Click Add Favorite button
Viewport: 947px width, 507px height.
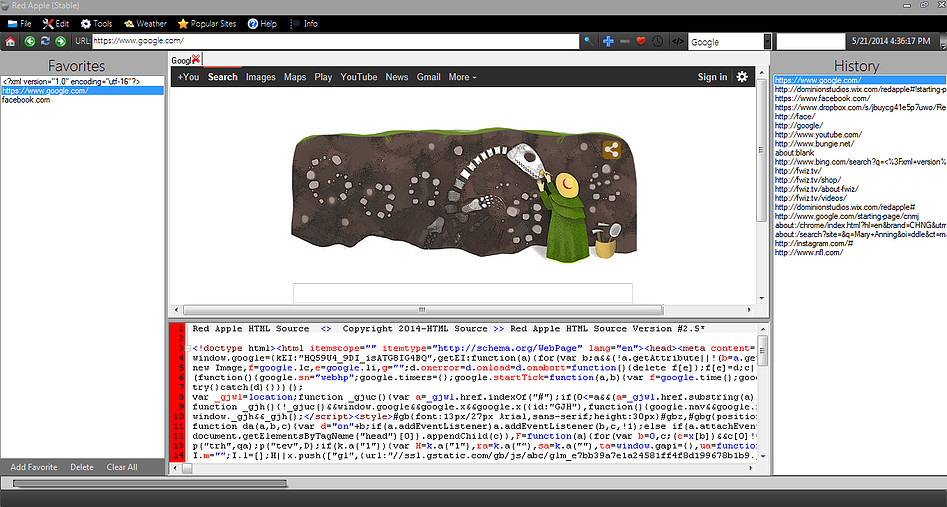pyautogui.click(x=34, y=467)
